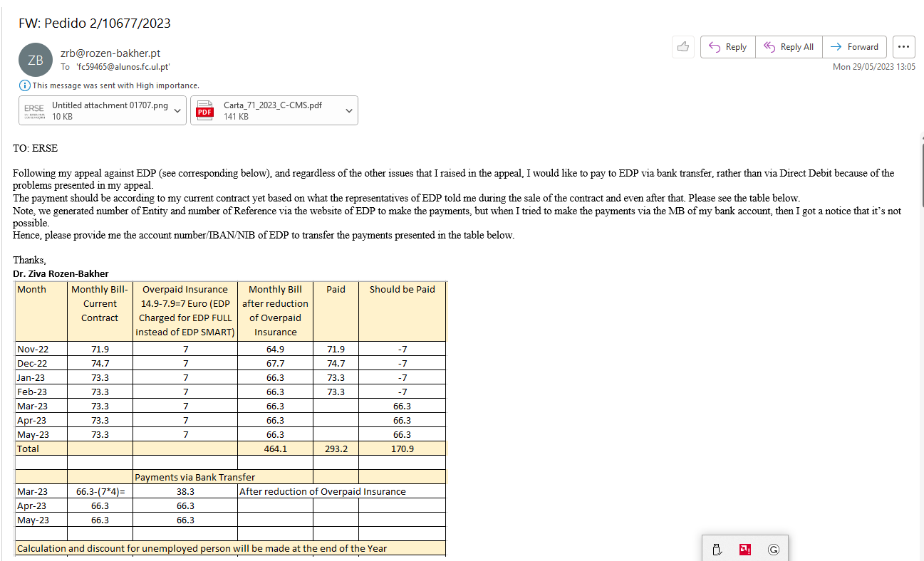Click the total value 170.9
This screenshot has width=924, height=561.
click(x=403, y=449)
